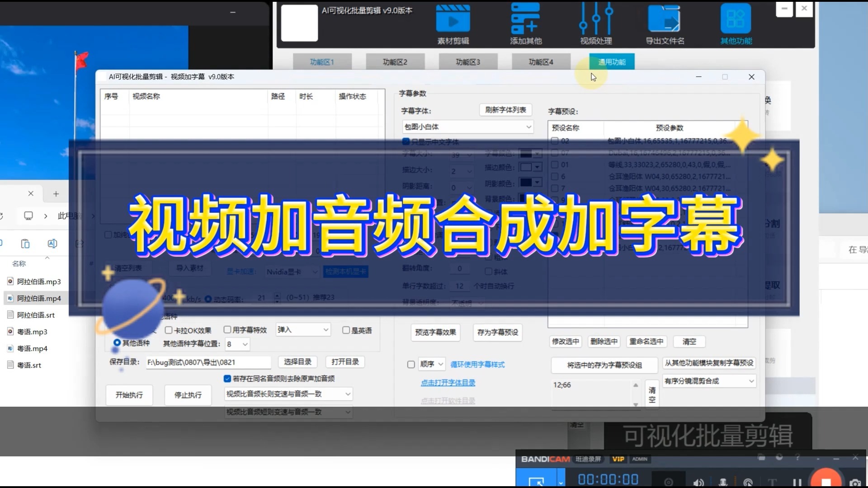Viewport: 868px width, 488px height.
Task: Click the 描边颜色 white color swatch
Action: click(x=526, y=167)
